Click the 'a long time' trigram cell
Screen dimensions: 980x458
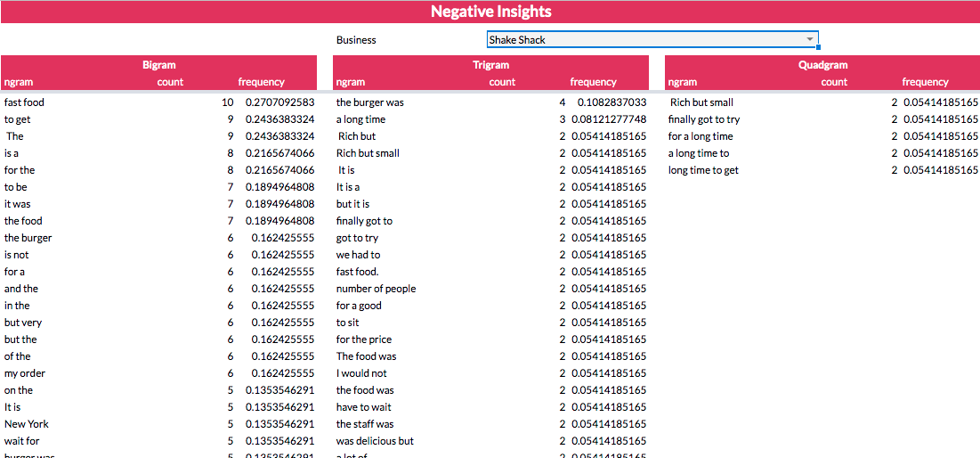click(360, 119)
